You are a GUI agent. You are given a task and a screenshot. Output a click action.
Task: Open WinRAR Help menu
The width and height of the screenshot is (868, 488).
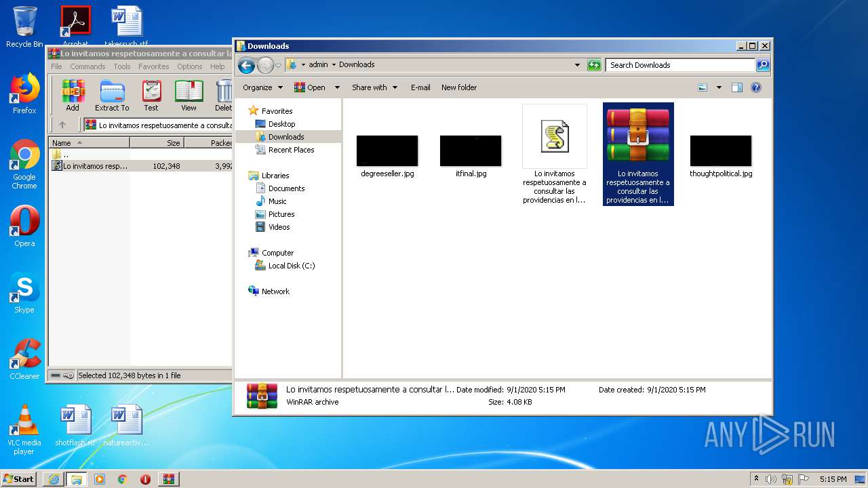point(217,66)
